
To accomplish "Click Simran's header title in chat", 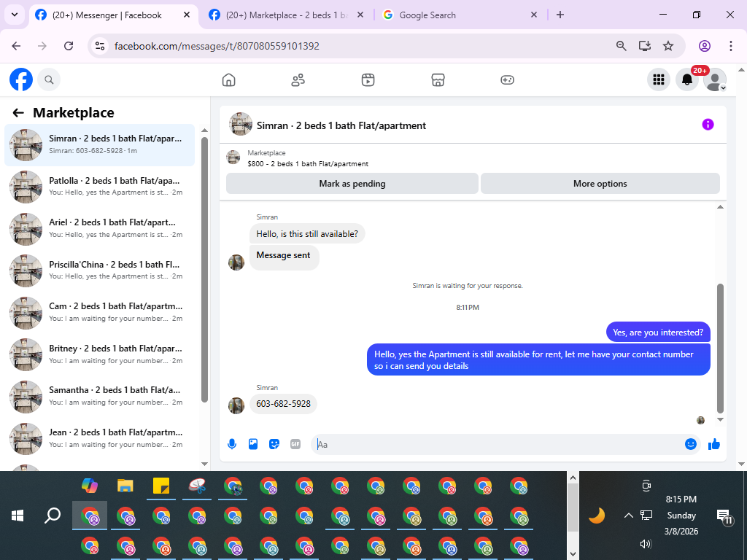I will click(x=341, y=125).
